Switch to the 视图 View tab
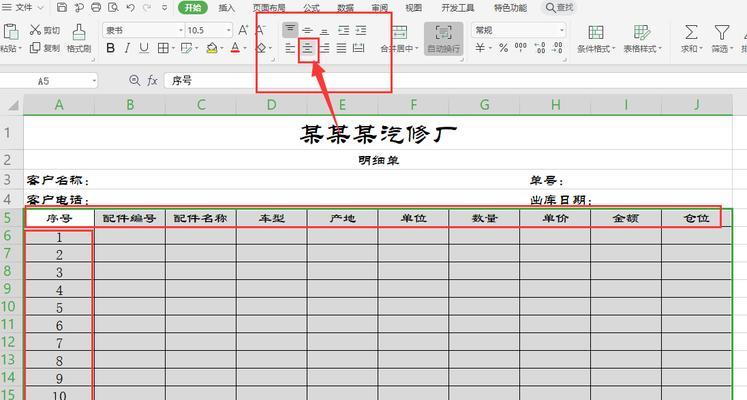The height and width of the screenshot is (400, 747). 414,8
